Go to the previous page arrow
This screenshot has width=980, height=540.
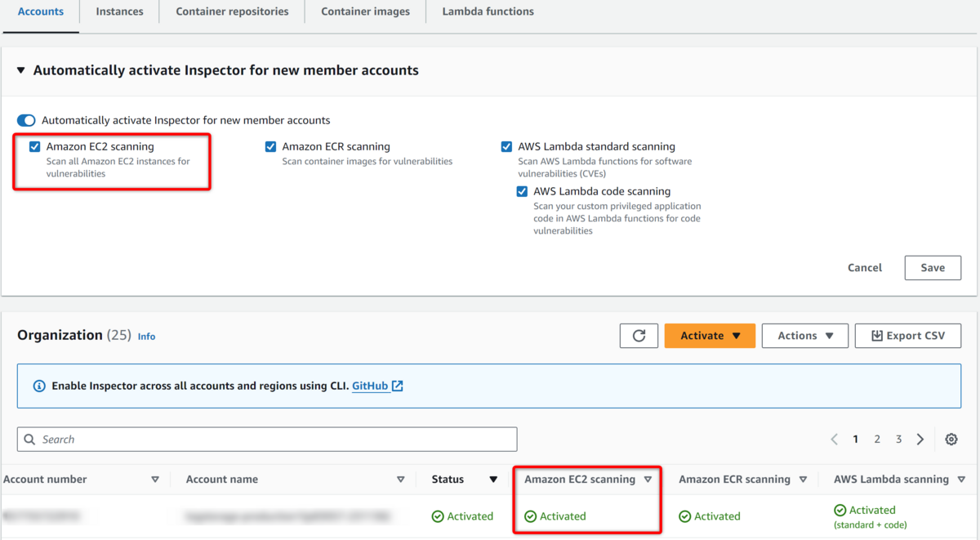point(834,440)
